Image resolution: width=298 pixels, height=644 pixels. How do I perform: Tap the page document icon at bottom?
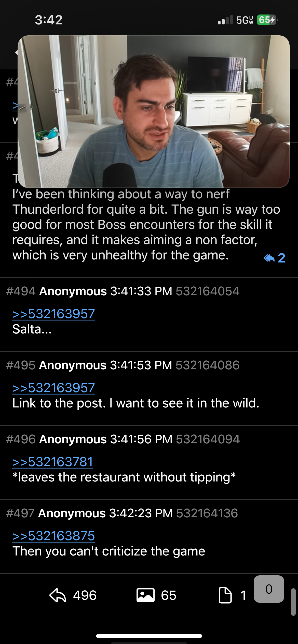tap(225, 595)
